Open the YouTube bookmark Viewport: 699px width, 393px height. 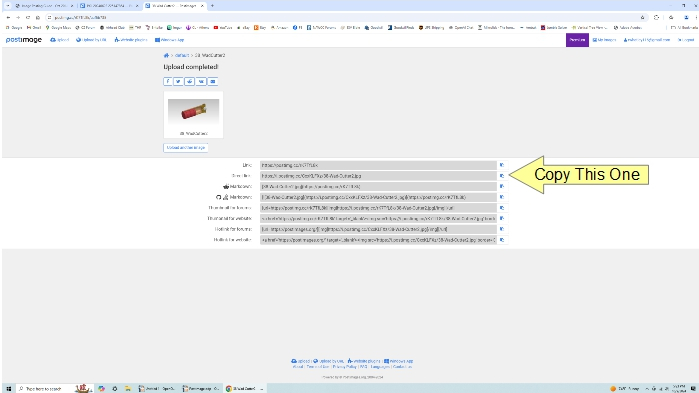(223, 28)
